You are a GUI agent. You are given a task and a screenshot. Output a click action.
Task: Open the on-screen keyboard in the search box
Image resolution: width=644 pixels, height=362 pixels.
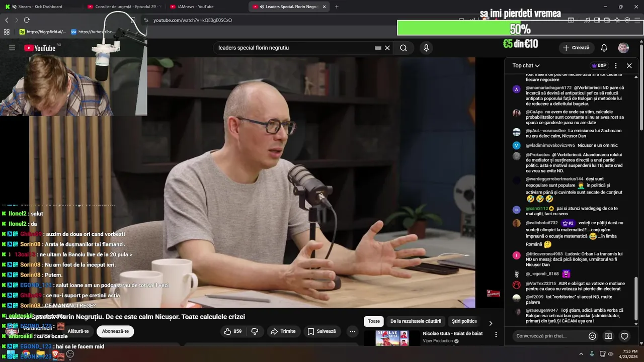coord(378,48)
